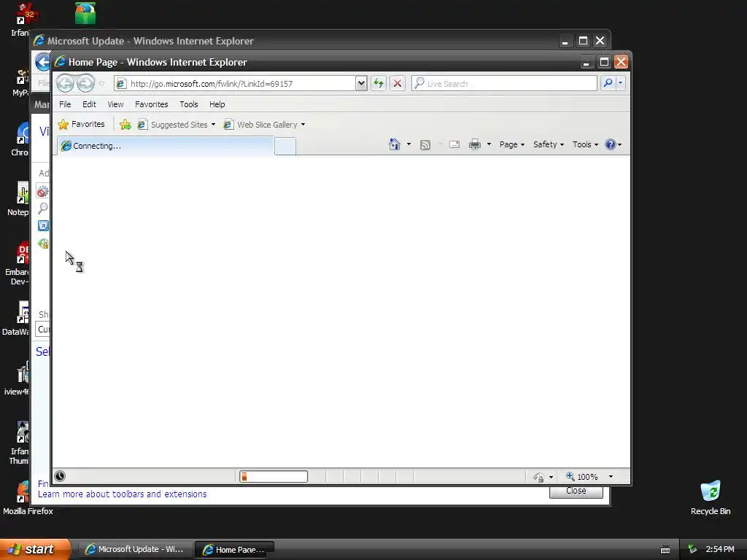Click the Start button

34,549
